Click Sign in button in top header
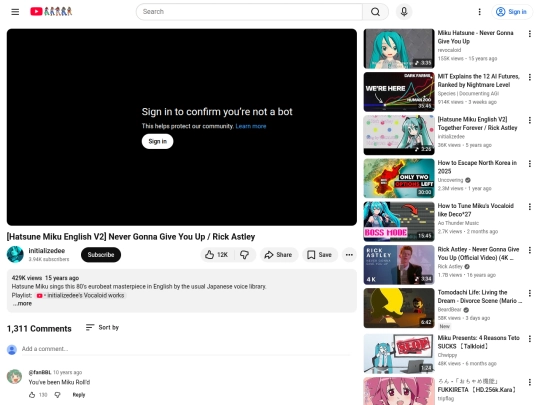 tap(511, 12)
